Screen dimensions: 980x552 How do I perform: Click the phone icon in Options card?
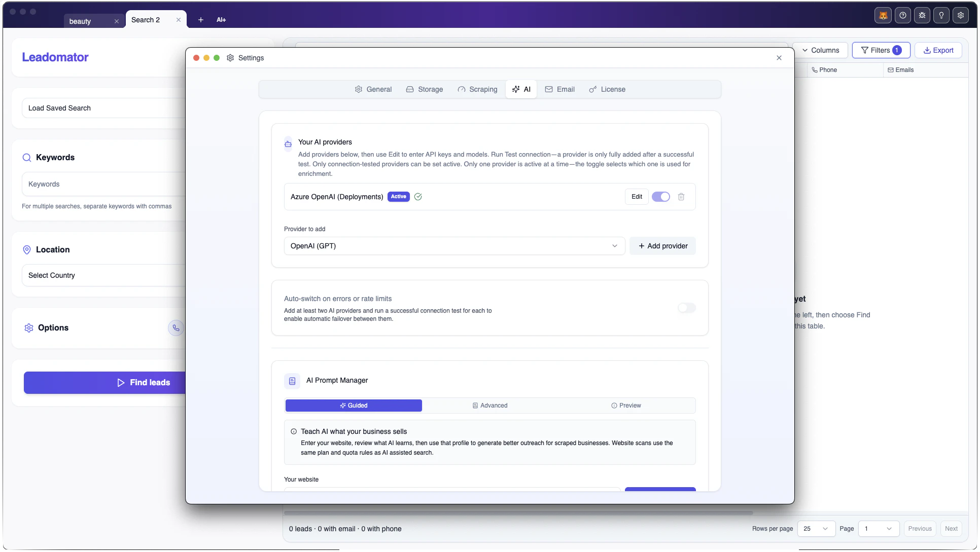tap(176, 328)
